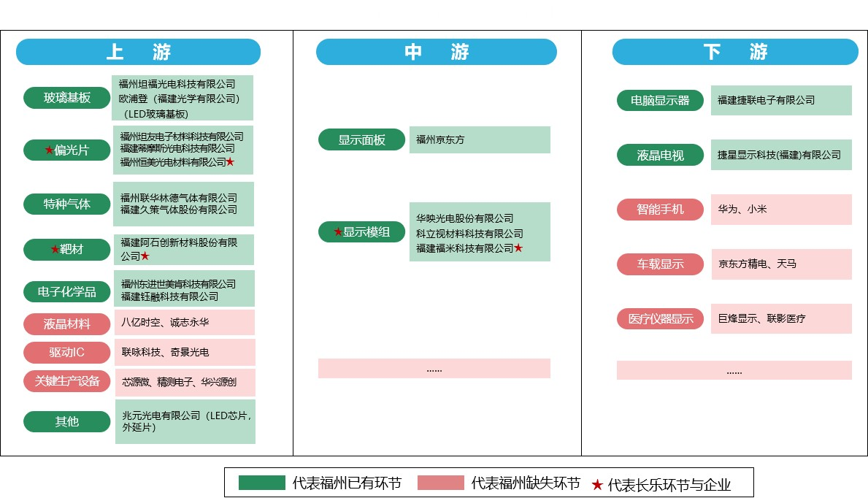Select the 智能手机 category label
Image resolution: width=868 pixels, height=498 pixels.
660,210
